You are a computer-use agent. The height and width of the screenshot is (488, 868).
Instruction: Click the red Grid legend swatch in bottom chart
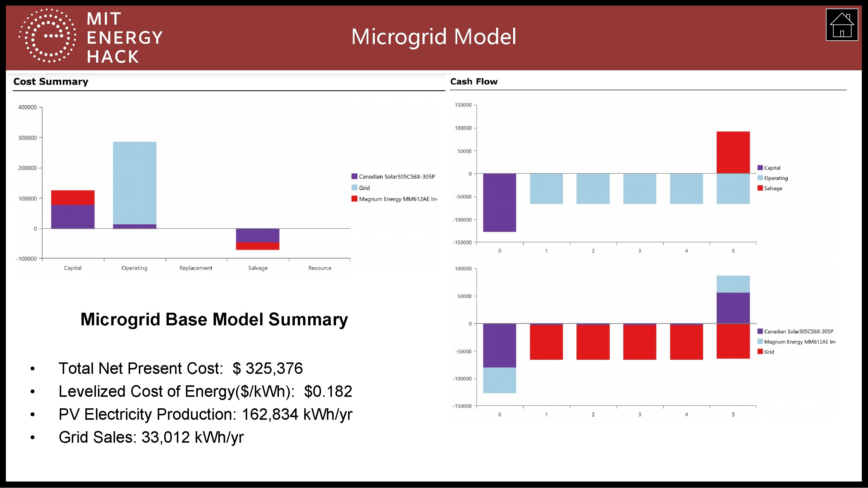click(x=760, y=352)
